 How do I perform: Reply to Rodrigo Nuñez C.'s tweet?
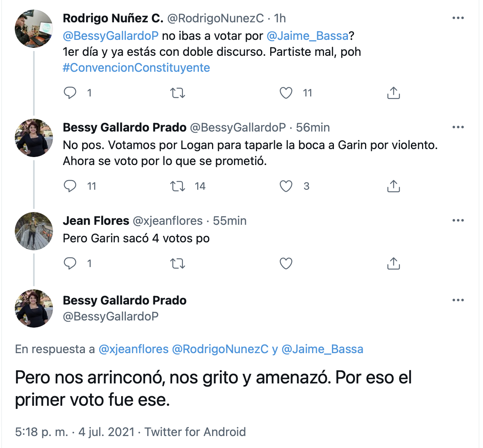[x=70, y=93]
